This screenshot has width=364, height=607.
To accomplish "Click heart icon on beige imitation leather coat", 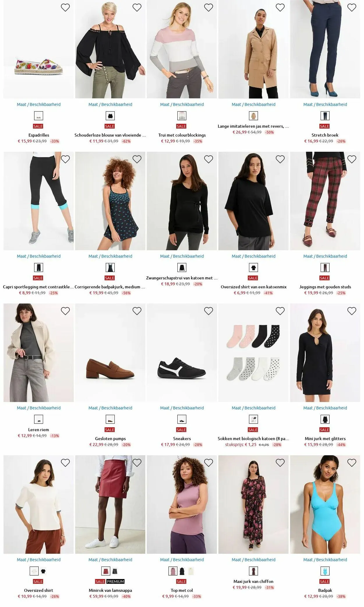I will (280, 8).
